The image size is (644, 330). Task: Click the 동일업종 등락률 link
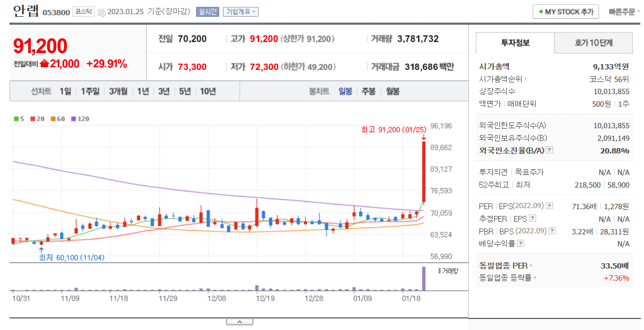[x=506, y=277]
